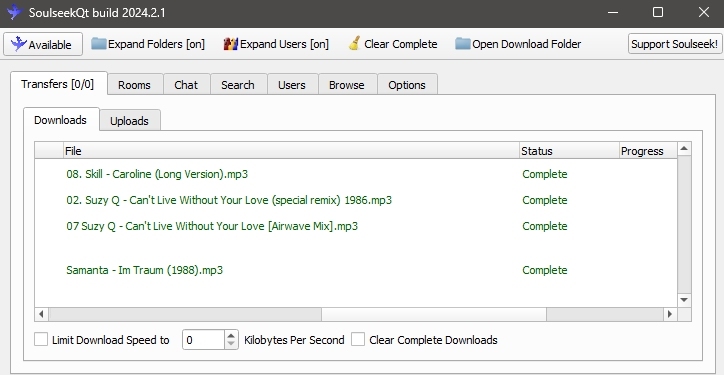Click Support Soulseek! button
724x375 pixels.
click(675, 44)
